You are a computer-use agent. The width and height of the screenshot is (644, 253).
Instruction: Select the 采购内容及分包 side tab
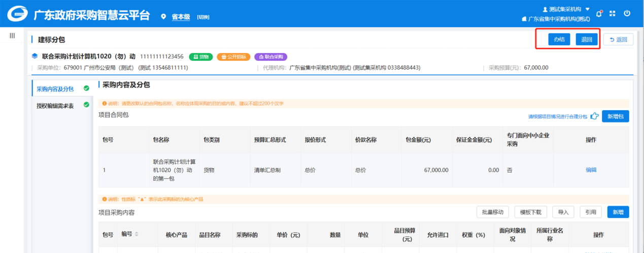coord(55,89)
